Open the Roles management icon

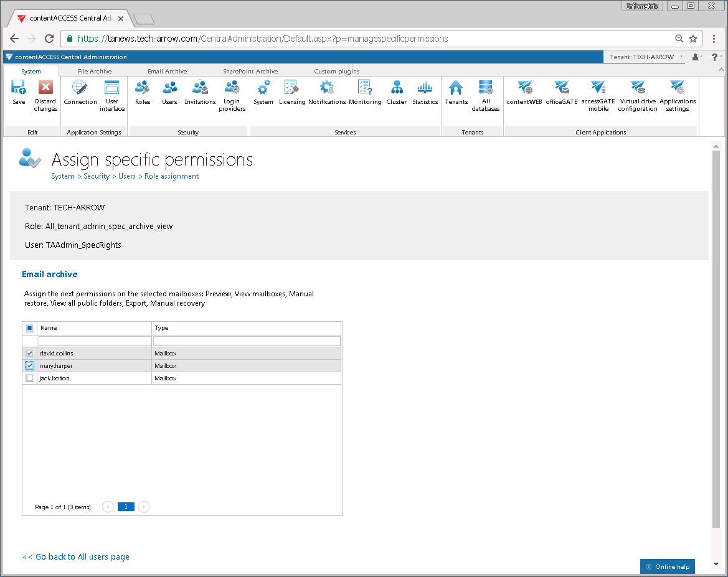[142, 92]
